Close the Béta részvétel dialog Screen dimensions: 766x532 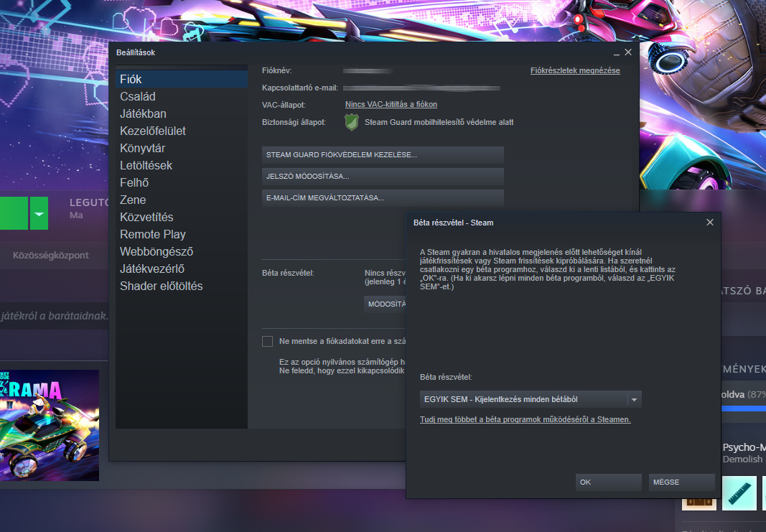[x=709, y=223]
